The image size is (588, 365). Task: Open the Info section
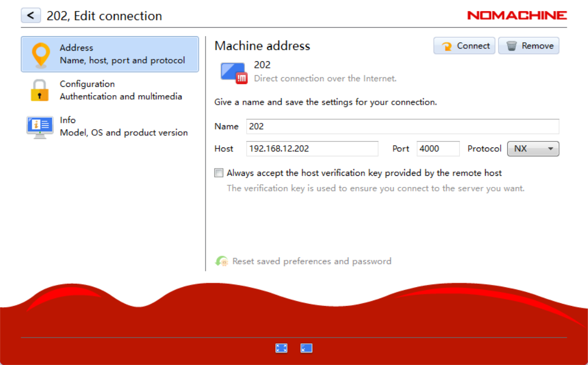110,126
